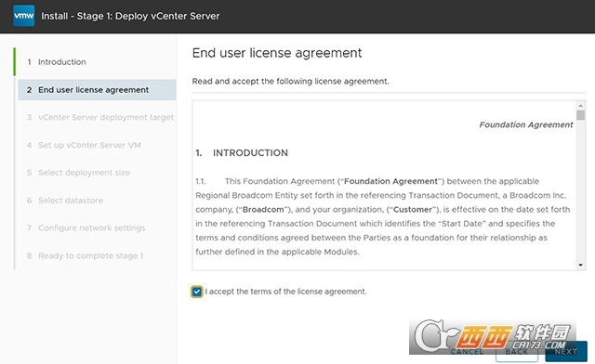Click the bold 'Broadcom' term in agreement
Viewport: 595px width, 364px height.
(x=263, y=210)
